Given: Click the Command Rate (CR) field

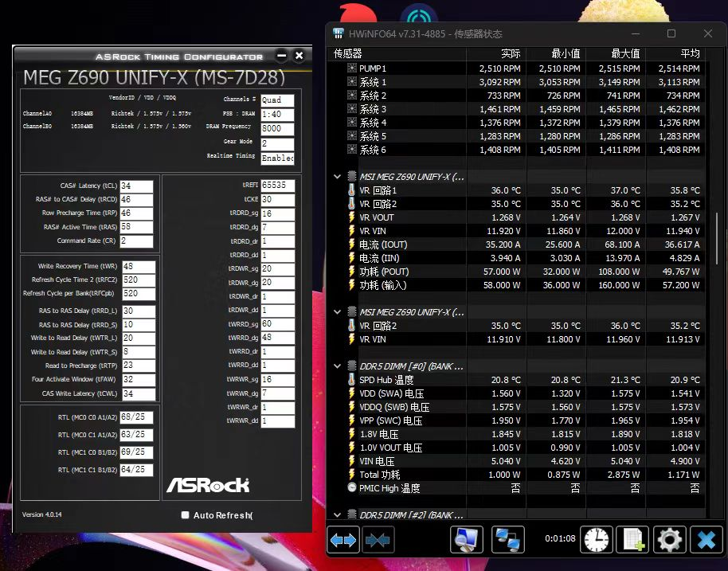Looking at the screenshot, I should (x=136, y=241).
